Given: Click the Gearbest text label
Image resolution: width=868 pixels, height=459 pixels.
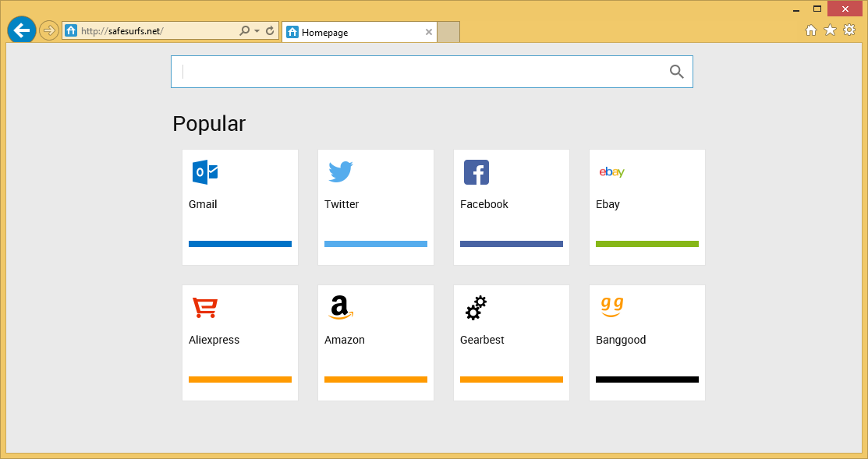Looking at the screenshot, I should pyautogui.click(x=481, y=339).
